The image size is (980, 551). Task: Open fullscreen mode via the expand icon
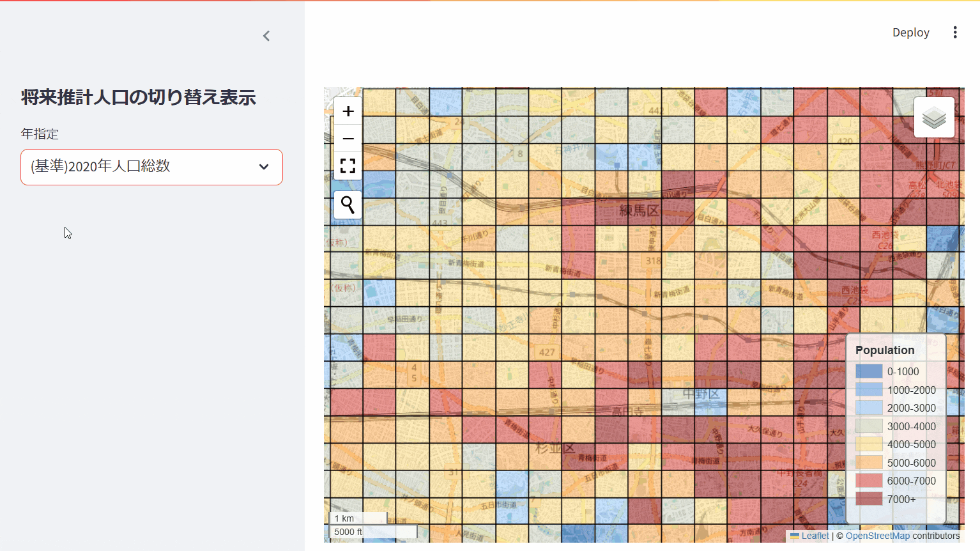click(x=348, y=166)
